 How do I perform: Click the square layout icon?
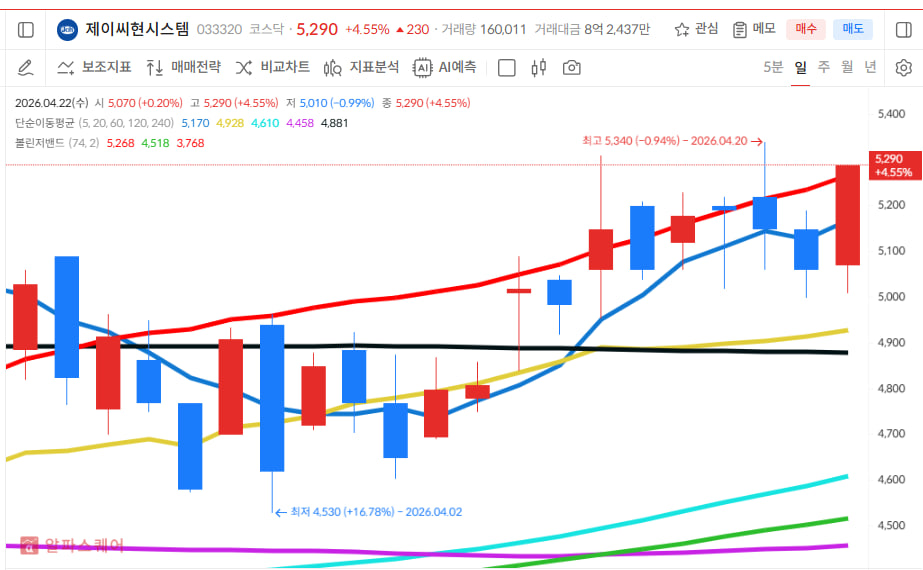(x=507, y=68)
